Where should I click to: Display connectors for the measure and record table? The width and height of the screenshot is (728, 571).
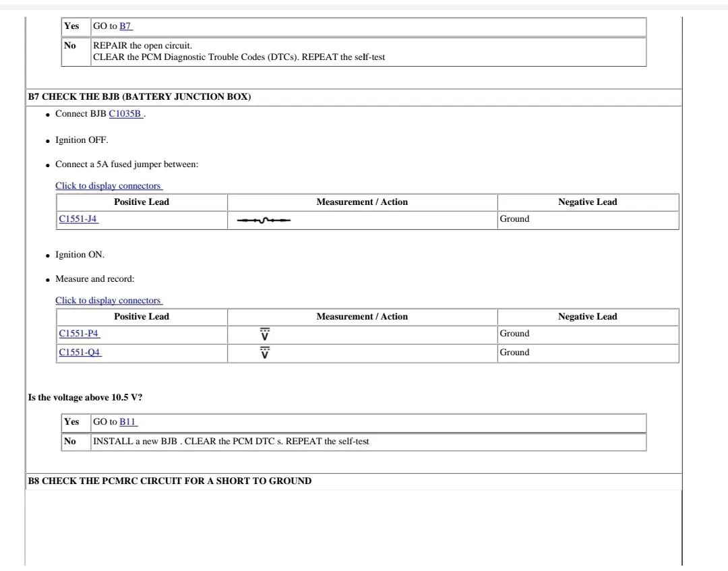point(109,300)
